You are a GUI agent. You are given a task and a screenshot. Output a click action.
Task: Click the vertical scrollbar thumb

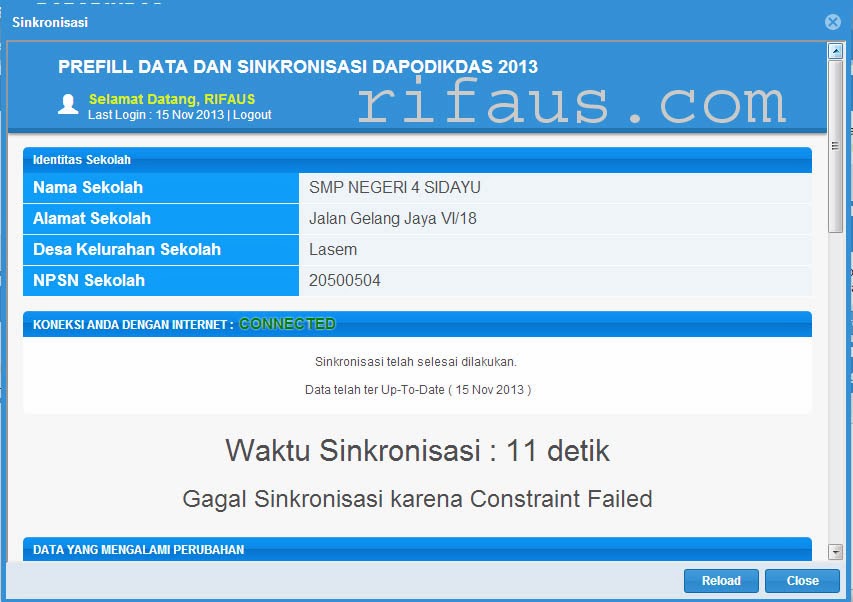[836, 146]
